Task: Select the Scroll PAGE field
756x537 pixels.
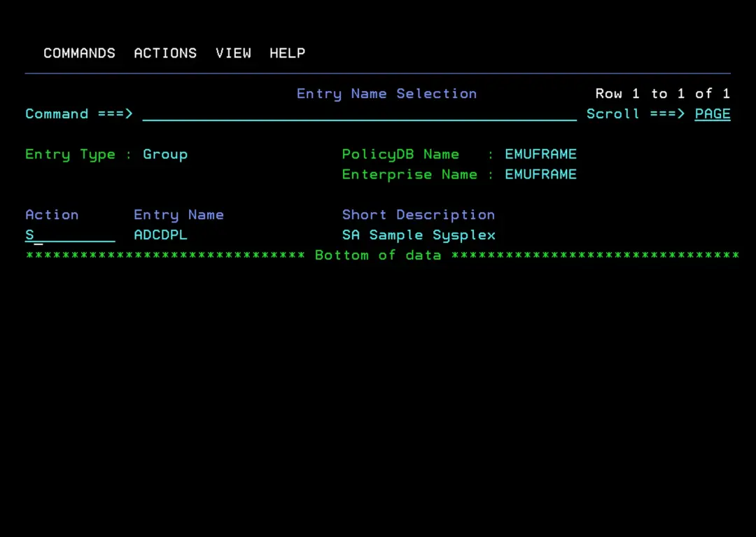Action: coord(713,114)
